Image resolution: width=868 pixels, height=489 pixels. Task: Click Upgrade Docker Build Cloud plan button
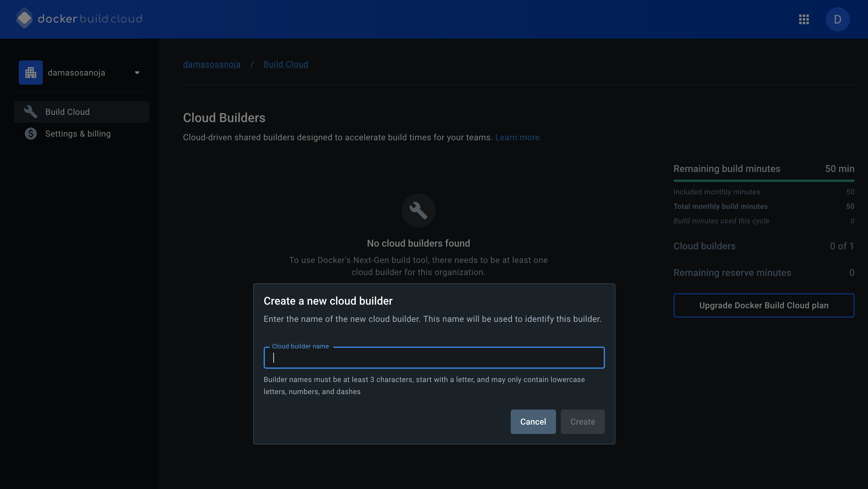764,305
